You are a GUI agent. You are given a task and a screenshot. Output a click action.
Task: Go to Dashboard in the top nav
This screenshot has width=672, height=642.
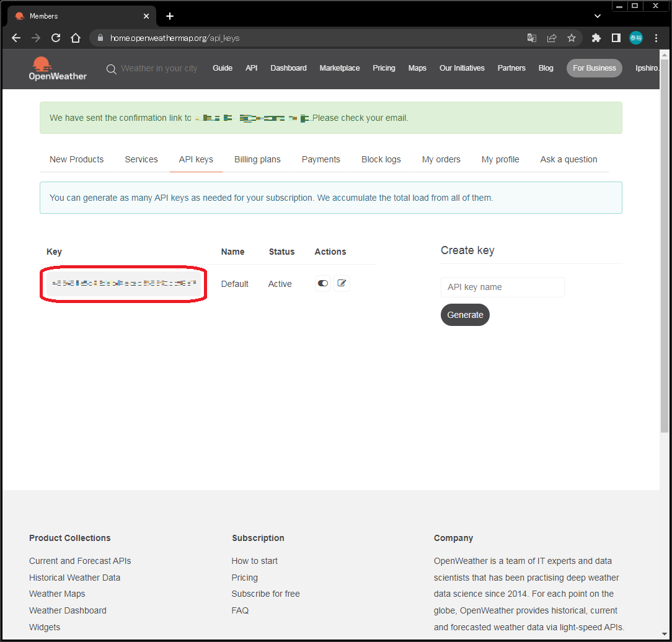pyautogui.click(x=288, y=68)
